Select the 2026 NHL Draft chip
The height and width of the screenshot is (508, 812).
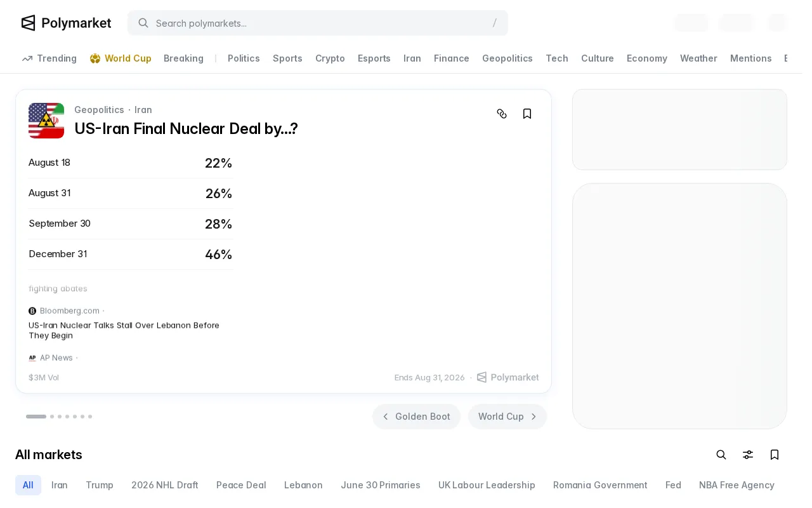coord(165,485)
